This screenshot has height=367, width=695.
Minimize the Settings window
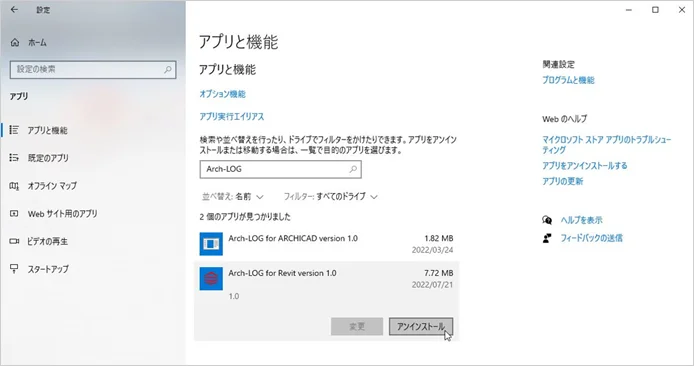pos(629,10)
